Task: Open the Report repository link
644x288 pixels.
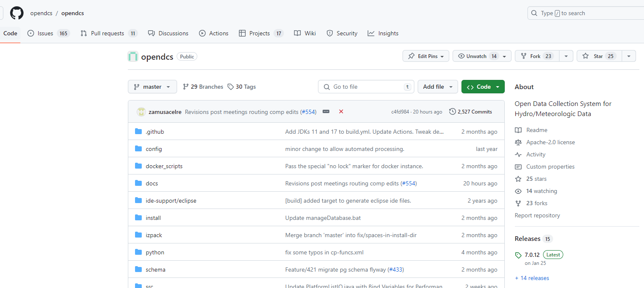Action: click(537, 216)
